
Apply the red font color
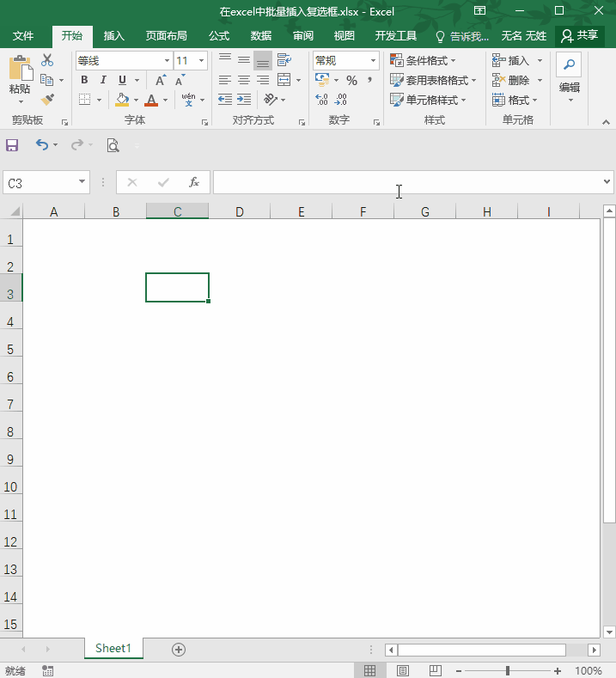pyautogui.click(x=151, y=100)
